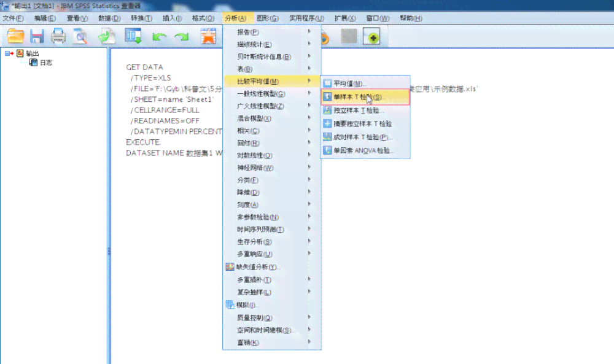The height and width of the screenshot is (364, 614).
Task: Choose 摘要独立样本 T 检验 item
Action: [x=365, y=123]
